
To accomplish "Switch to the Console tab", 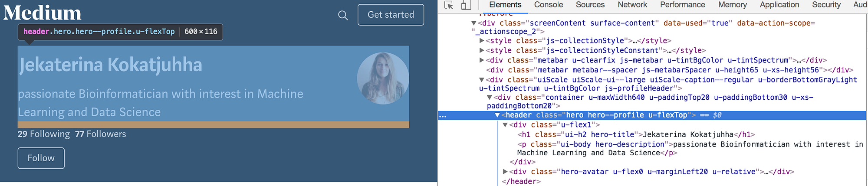I will [549, 5].
